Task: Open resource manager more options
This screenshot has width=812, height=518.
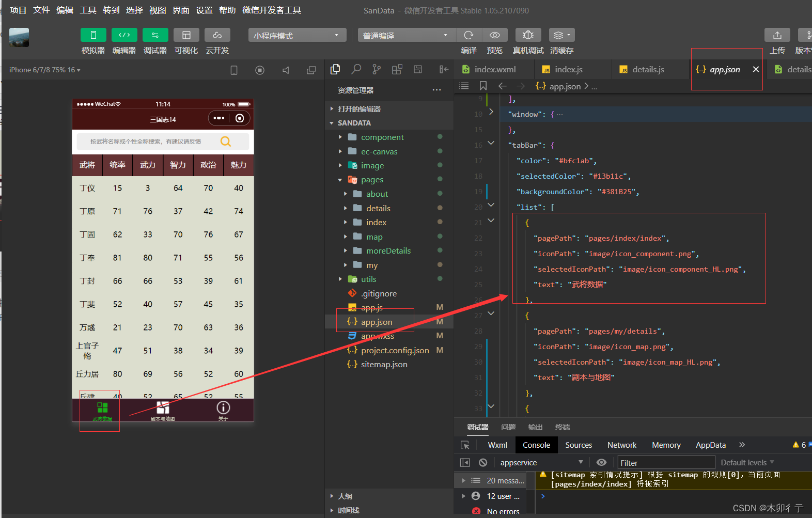Action: click(x=437, y=90)
